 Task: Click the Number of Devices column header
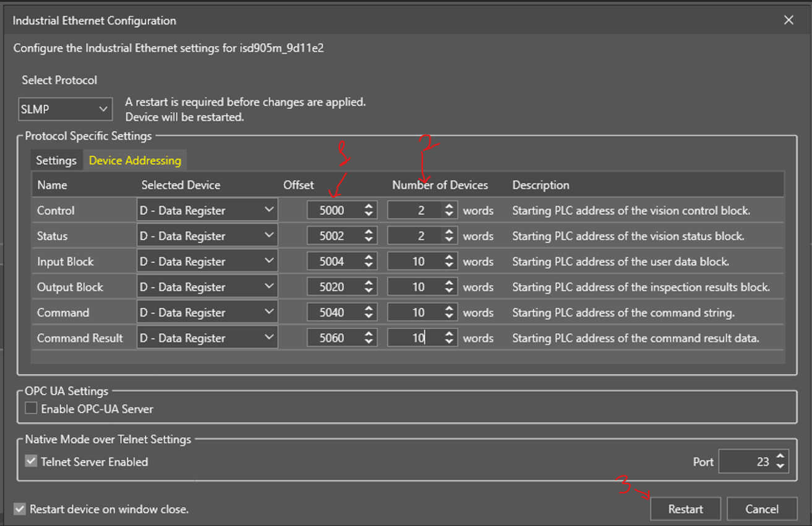tap(440, 185)
